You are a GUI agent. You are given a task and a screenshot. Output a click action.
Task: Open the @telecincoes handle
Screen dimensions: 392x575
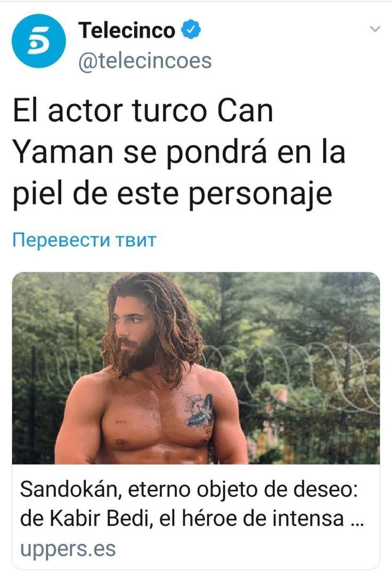point(145,61)
